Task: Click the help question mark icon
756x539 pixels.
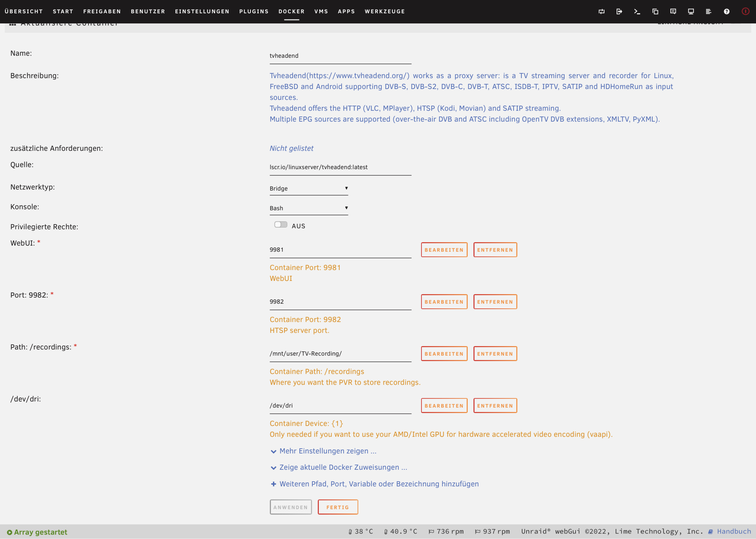Action: (727, 12)
